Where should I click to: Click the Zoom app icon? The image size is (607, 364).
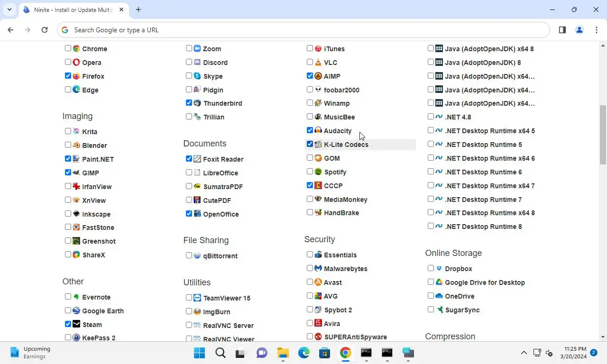197,48
